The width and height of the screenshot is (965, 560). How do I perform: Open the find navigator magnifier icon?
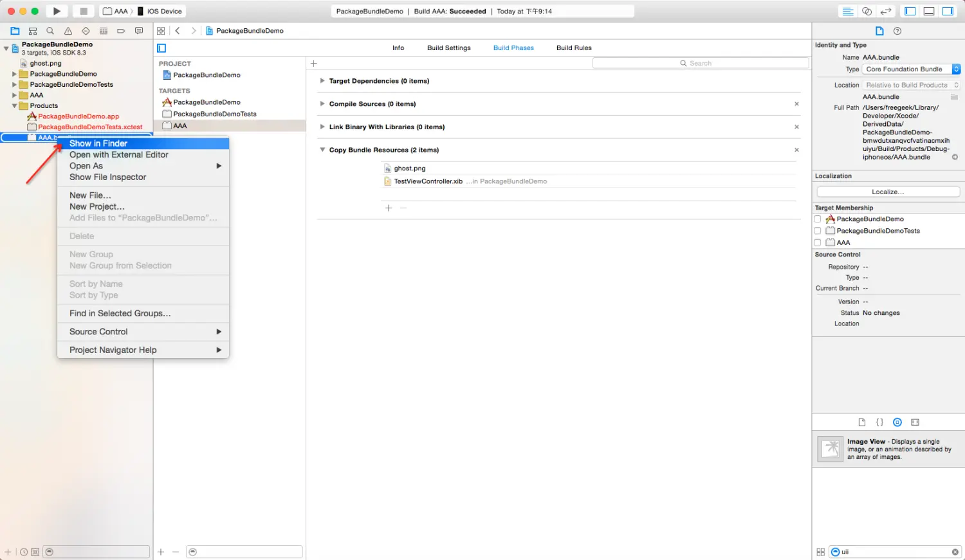tap(50, 31)
